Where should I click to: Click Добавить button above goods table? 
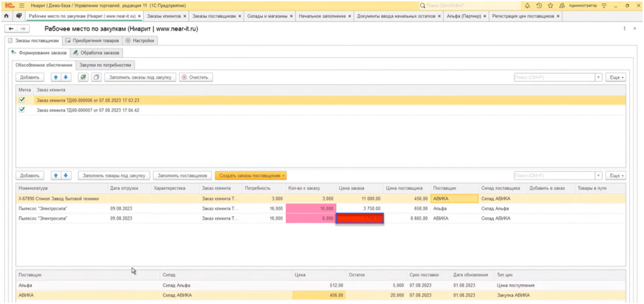pos(30,175)
